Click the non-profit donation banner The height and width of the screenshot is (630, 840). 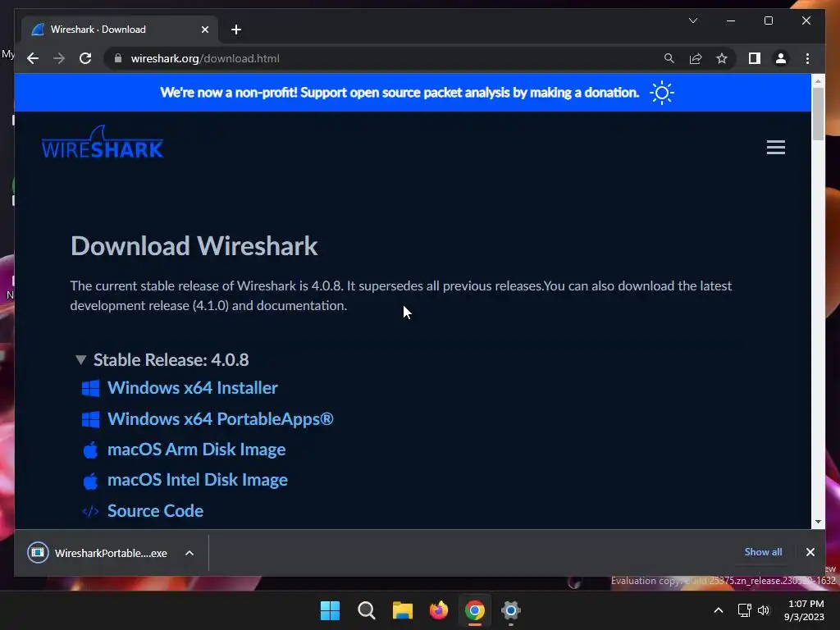399,92
